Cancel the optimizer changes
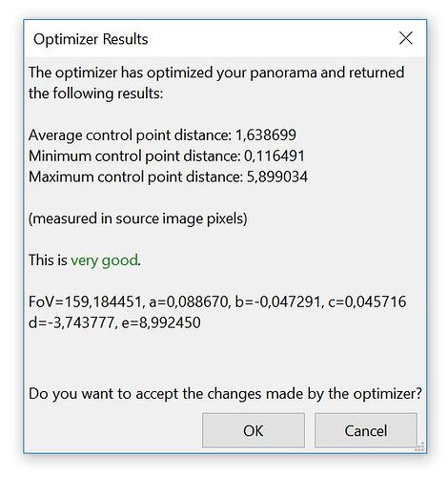The image size is (448, 477). point(366,430)
